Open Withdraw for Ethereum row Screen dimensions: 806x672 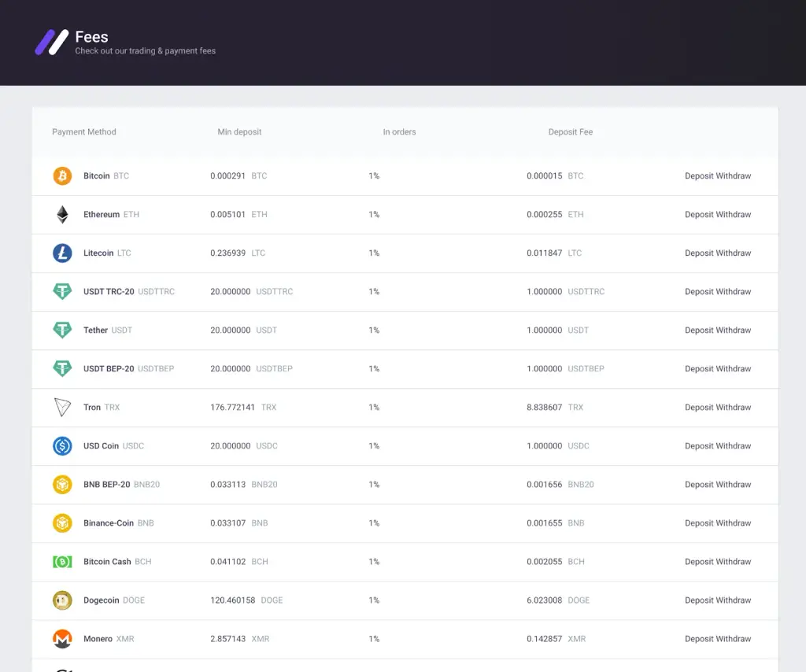(733, 214)
